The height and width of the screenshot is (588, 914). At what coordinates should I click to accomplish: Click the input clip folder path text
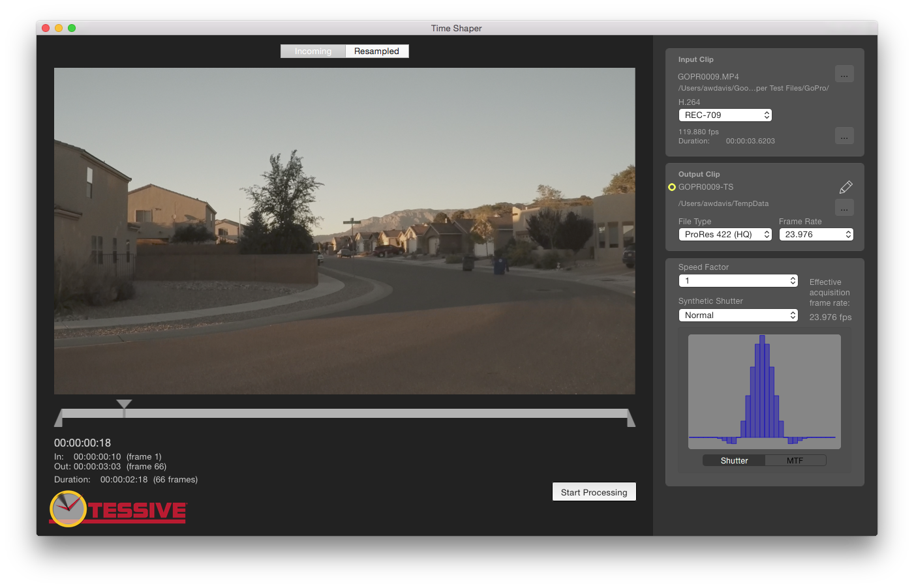click(x=754, y=88)
